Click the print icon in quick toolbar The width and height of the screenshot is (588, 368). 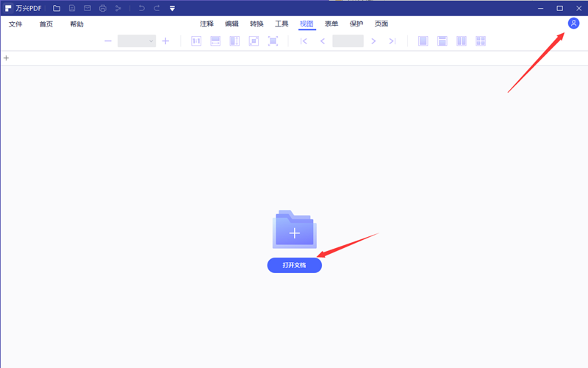pyautogui.click(x=102, y=8)
